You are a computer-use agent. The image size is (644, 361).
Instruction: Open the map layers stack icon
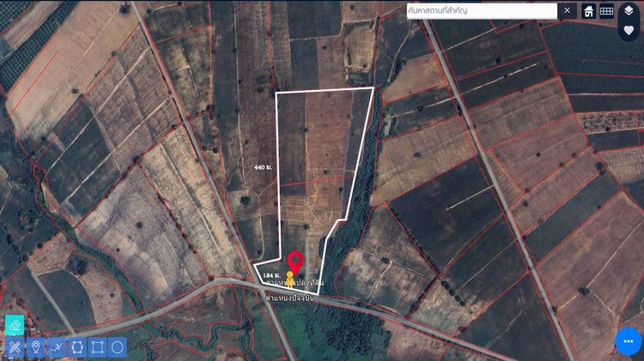tap(629, 11)
